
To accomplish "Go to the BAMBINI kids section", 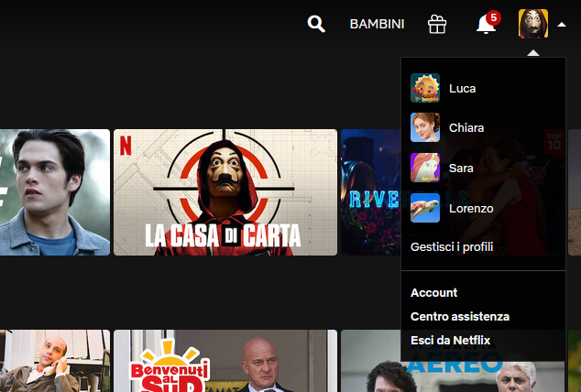I will point(377,24).
